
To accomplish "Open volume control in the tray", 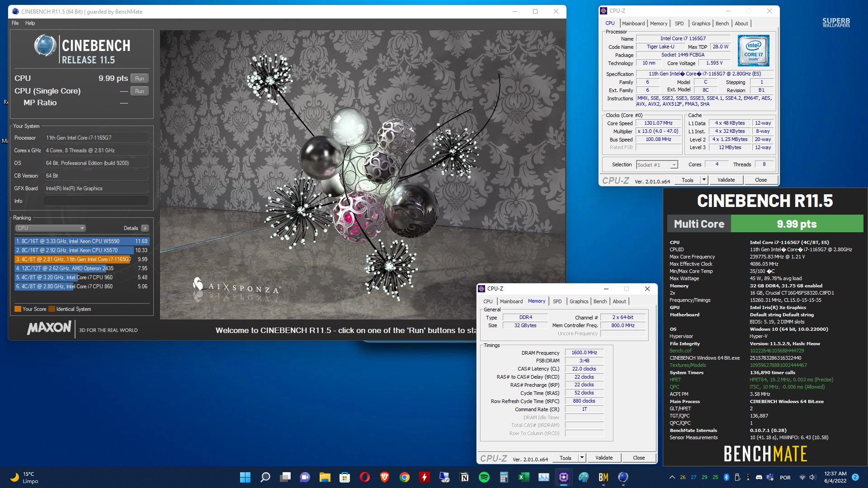I will coord(813,477).
